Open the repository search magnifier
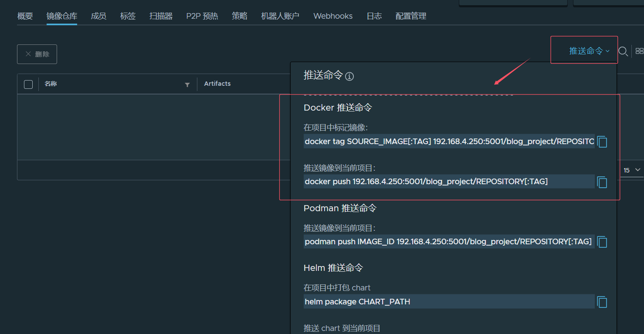 623,51
